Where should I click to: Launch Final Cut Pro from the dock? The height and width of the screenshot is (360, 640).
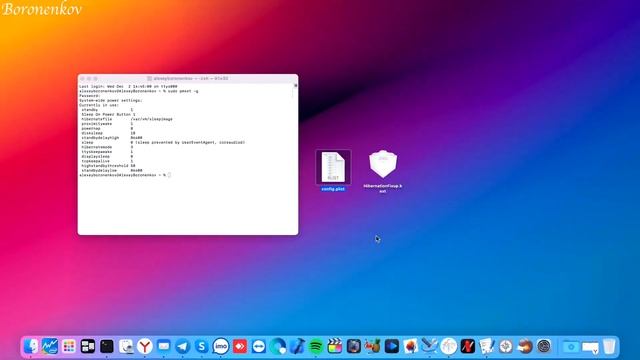tap(335, 346)
